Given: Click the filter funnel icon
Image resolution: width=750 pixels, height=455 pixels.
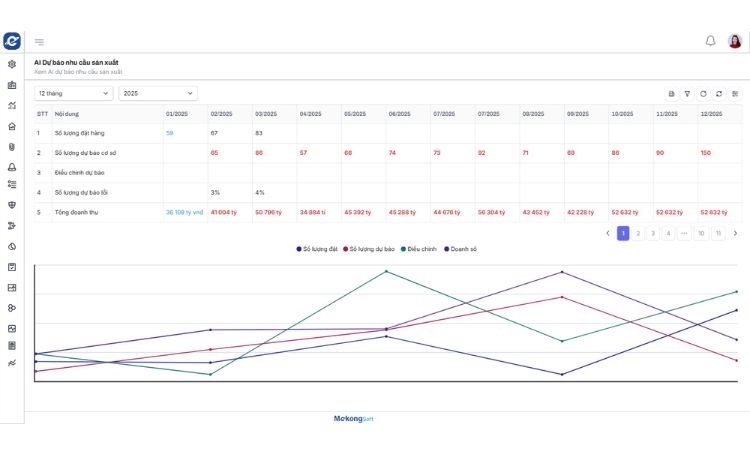Looking at the screenshot, I should point(687,93).
